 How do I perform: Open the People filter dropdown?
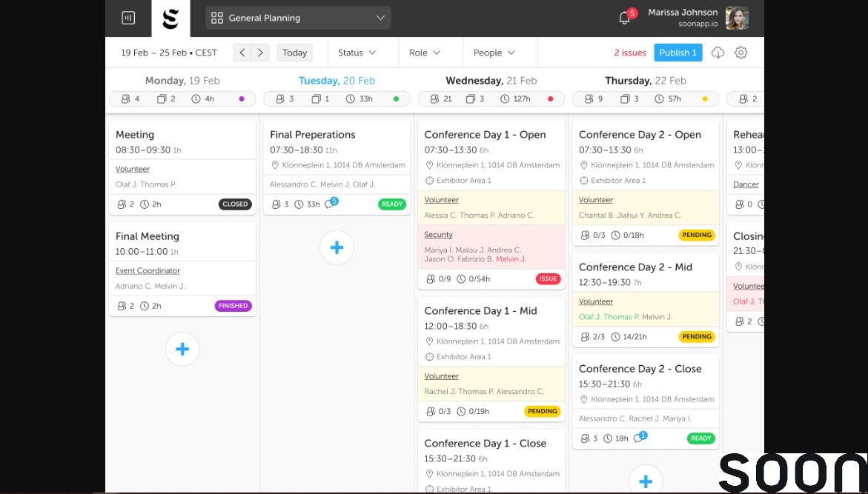[494, 53]
